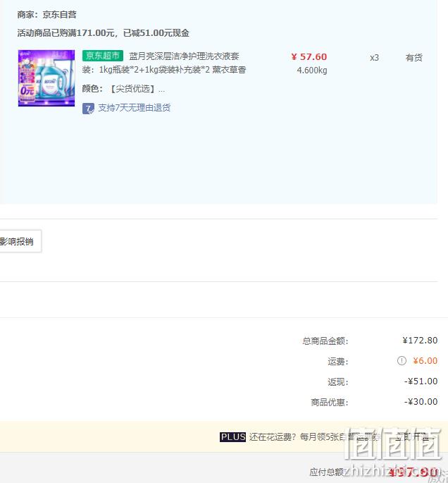Select the 商品优惠 label

[x=330, y=402]
